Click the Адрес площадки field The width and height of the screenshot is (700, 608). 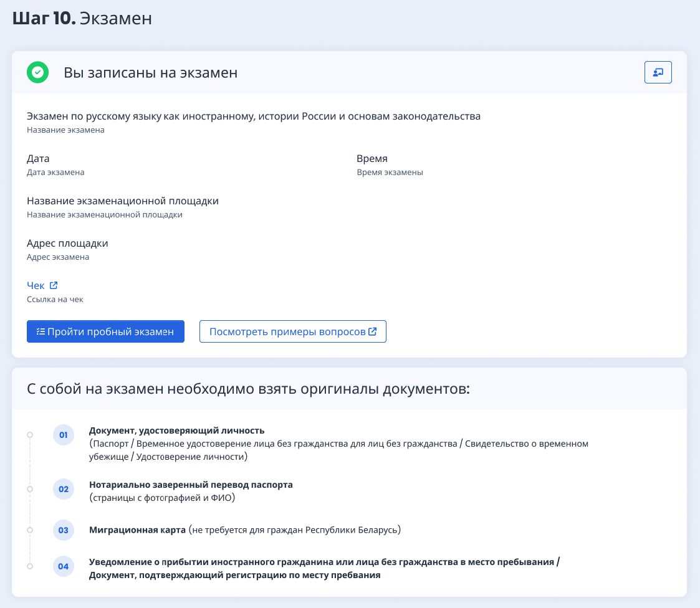coord(67,249)
